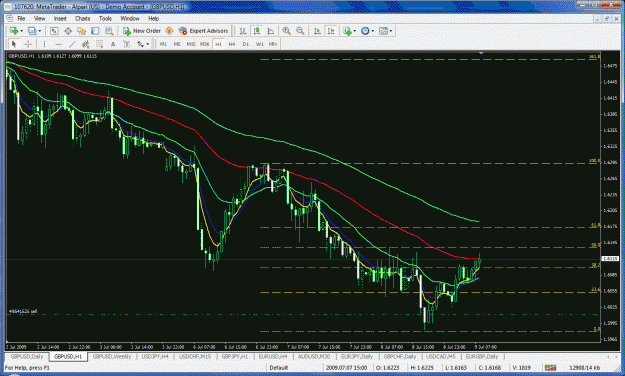
Task: Toggle Chart Shift icon
Action: coord(331,31)
